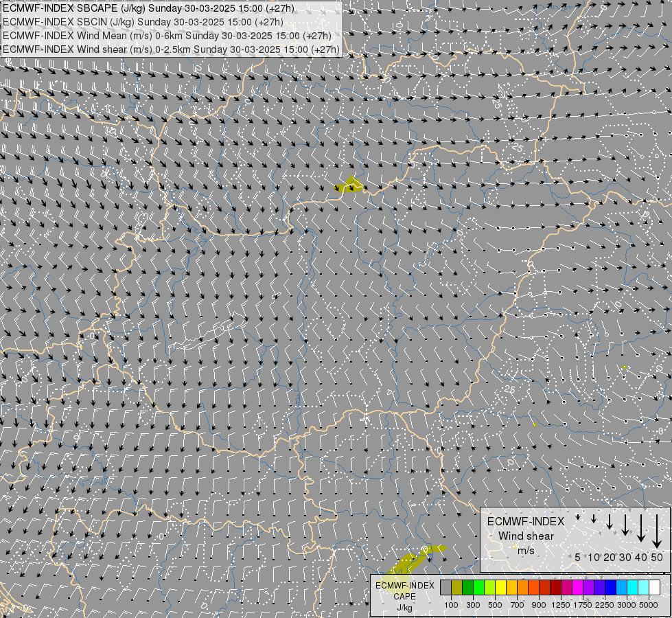Pick the longest 50 m/s legend arrow

(x=657, y=531)
